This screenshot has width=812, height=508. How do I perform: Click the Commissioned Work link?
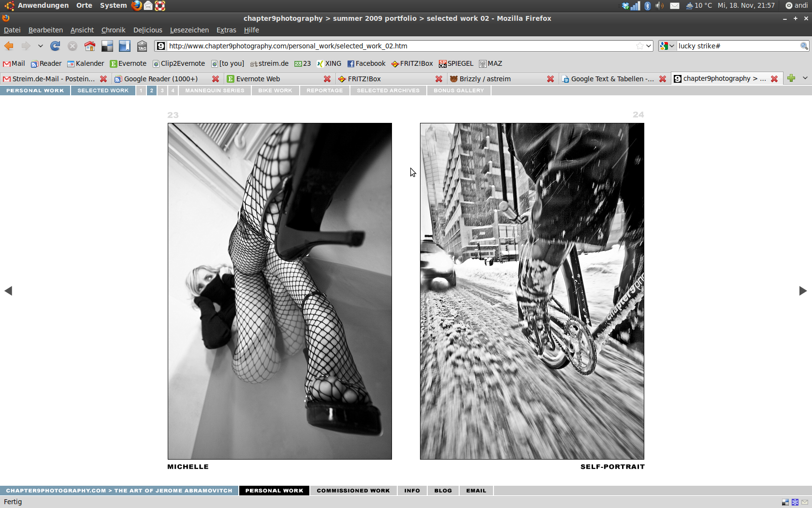tap(353, 491)
